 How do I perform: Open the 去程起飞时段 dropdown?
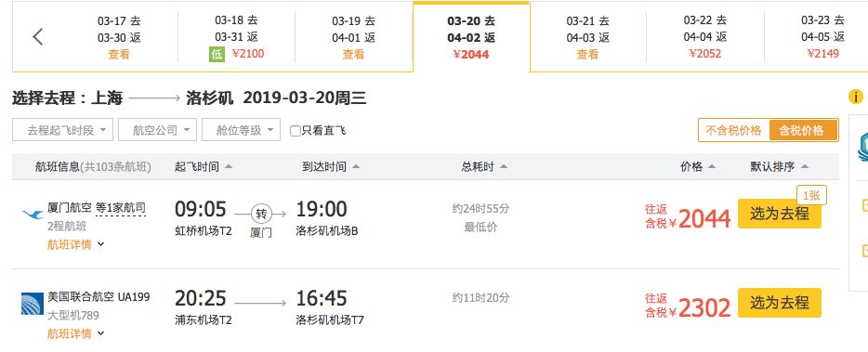62,130
